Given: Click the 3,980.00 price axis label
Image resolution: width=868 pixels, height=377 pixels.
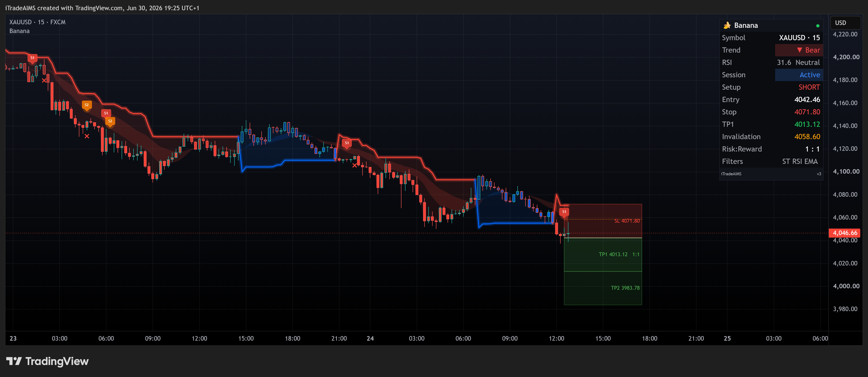Looking at the screenshot, I should click(845, 309).
